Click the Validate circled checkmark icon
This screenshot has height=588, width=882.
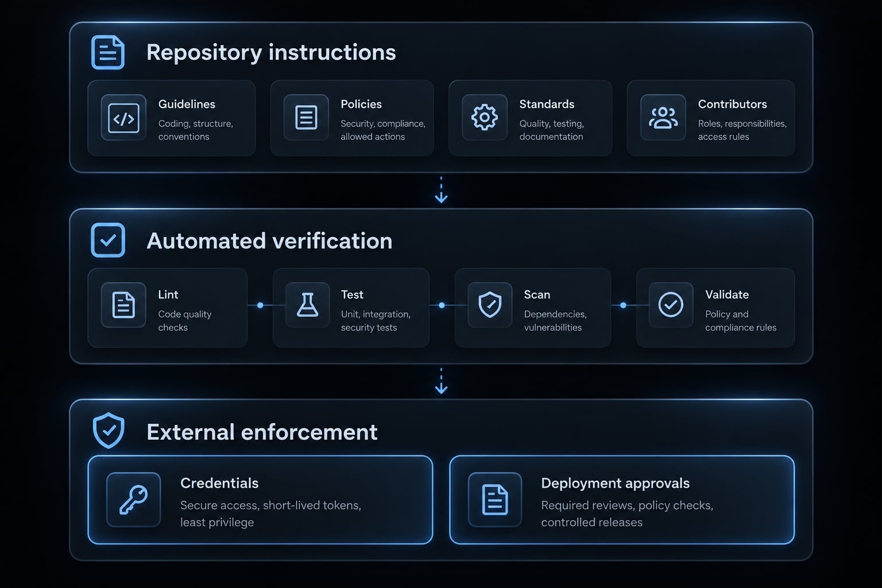click(671, 305)
